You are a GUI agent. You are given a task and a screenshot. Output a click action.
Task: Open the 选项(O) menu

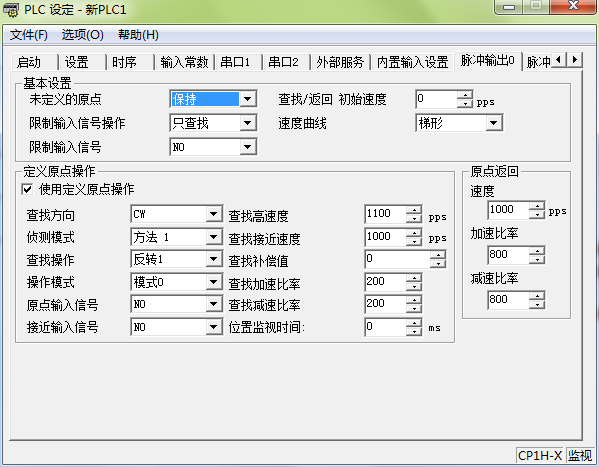(x=83, y=35)
